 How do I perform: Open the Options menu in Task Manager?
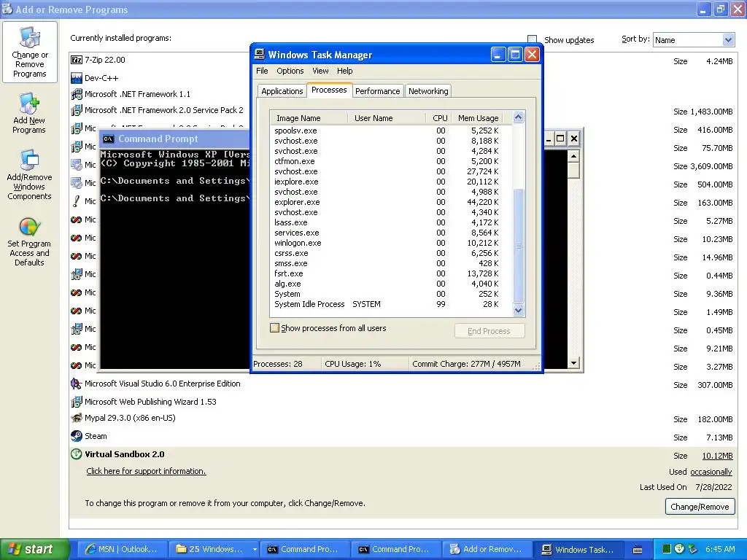point(290,71)
